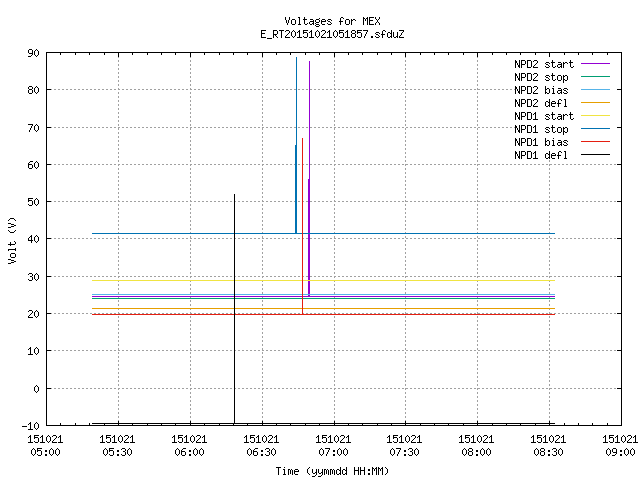Click the dark blue NPD1 stop legend sample
Viewport: 640px width, 480px height.
click(595, 129)
